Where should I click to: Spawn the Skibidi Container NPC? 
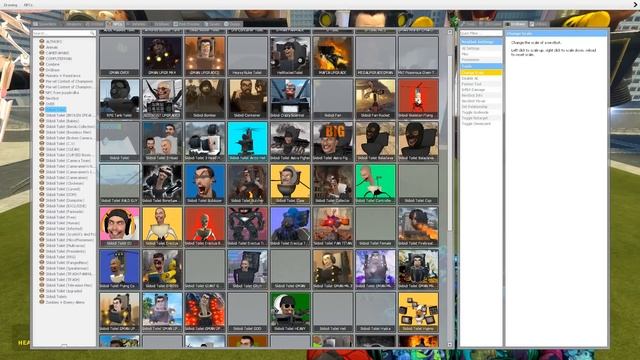[247, 99]
